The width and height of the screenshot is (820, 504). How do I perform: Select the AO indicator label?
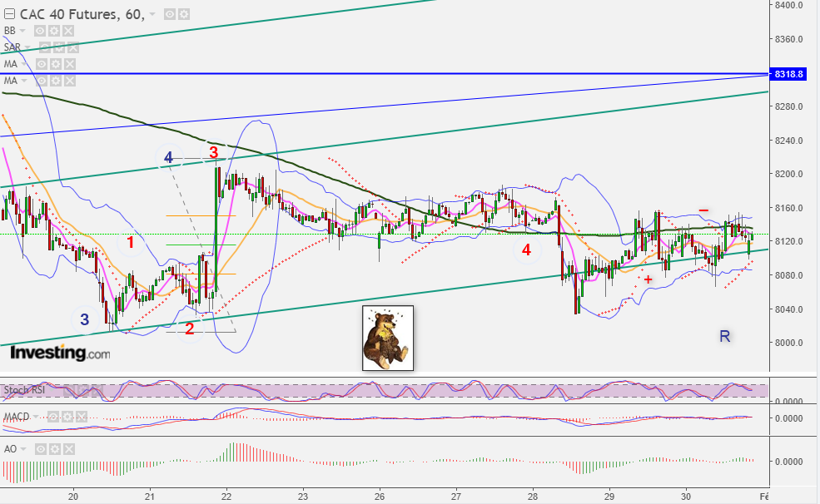pyautogui.click(x=10, y=449)
